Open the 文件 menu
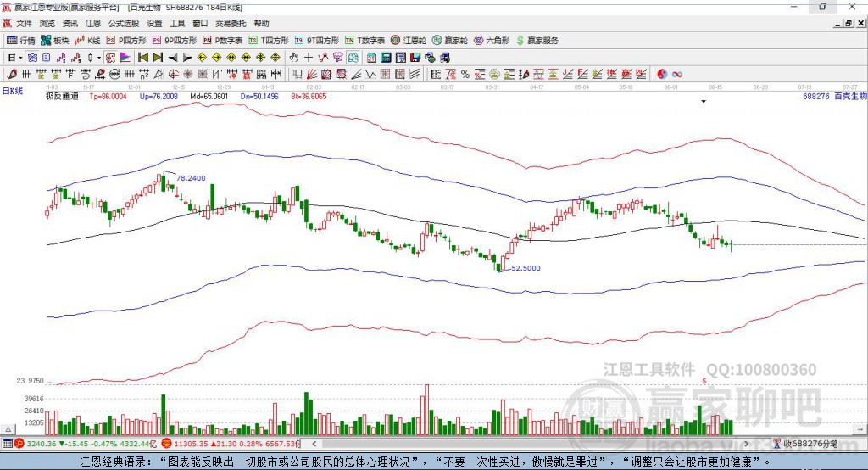The height and width of the screenshot is (470, 868). click(x=24, y=23)
